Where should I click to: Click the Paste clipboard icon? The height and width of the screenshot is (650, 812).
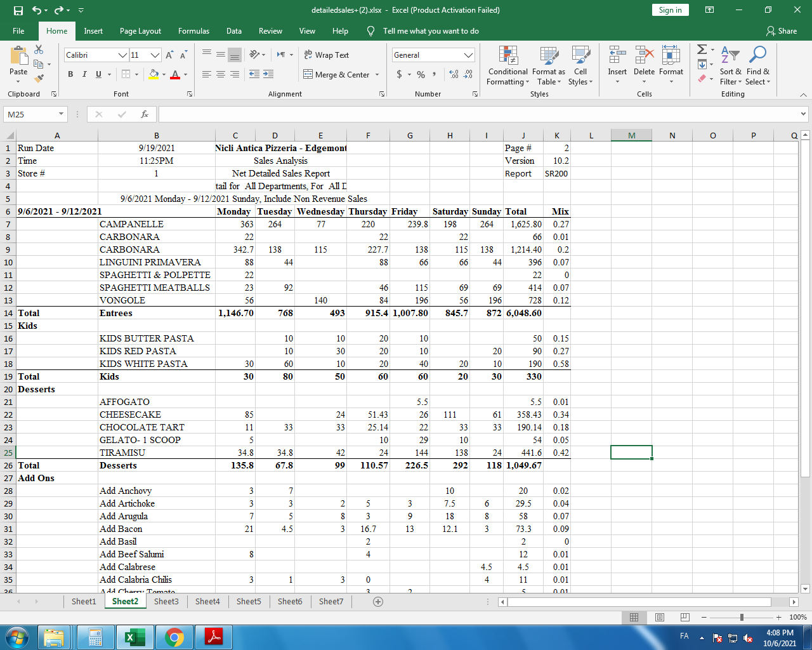coord(18,56)
